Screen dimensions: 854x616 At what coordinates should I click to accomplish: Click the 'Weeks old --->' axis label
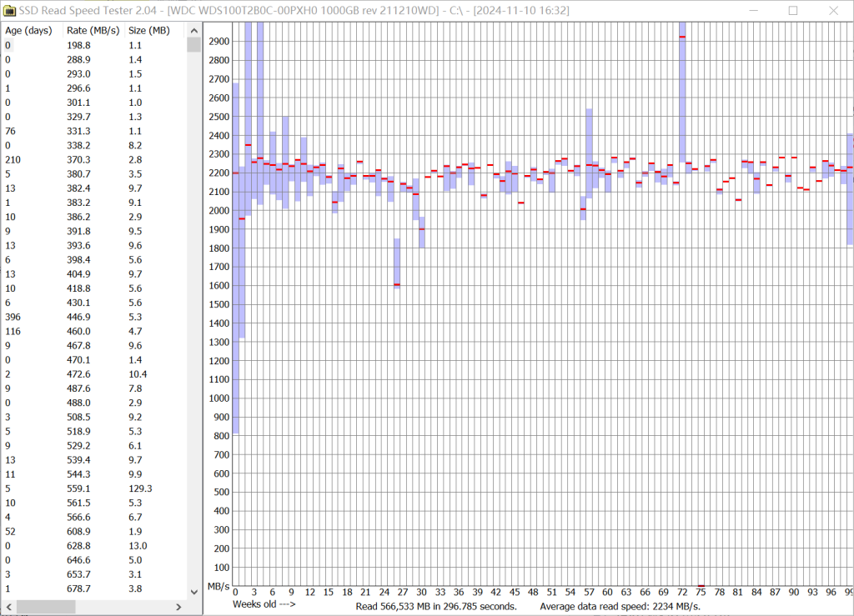click(x=264, y=604)
